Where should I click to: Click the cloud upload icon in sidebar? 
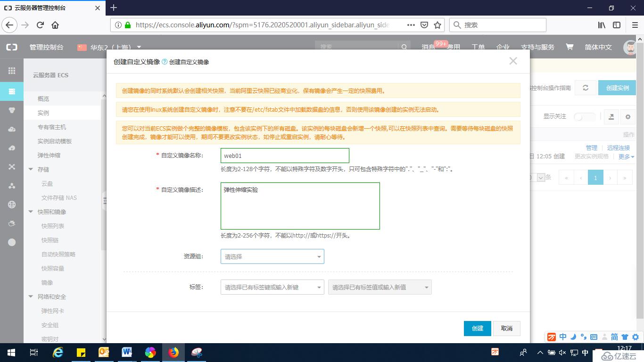pos(12,129)
